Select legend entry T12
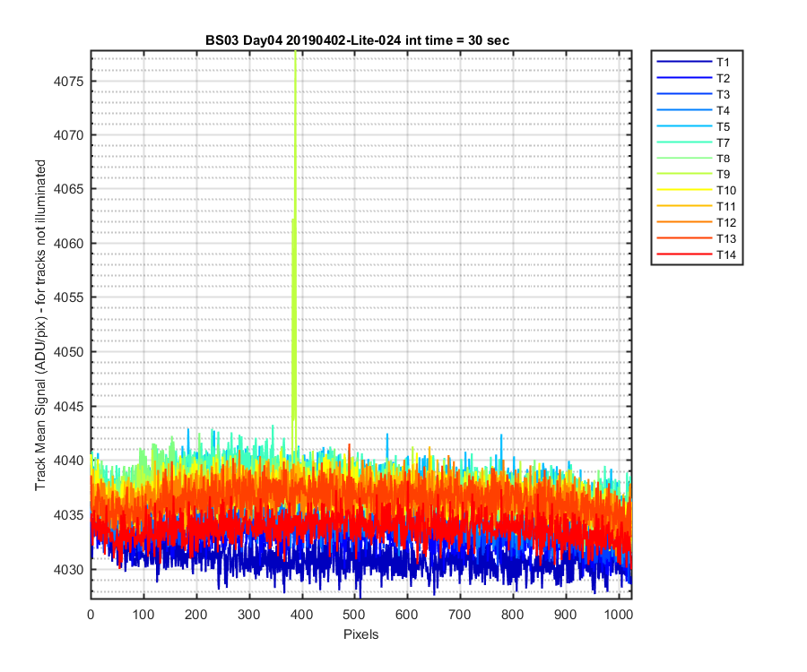This screenshot has height=672, width=807. (x=697, y=222)
